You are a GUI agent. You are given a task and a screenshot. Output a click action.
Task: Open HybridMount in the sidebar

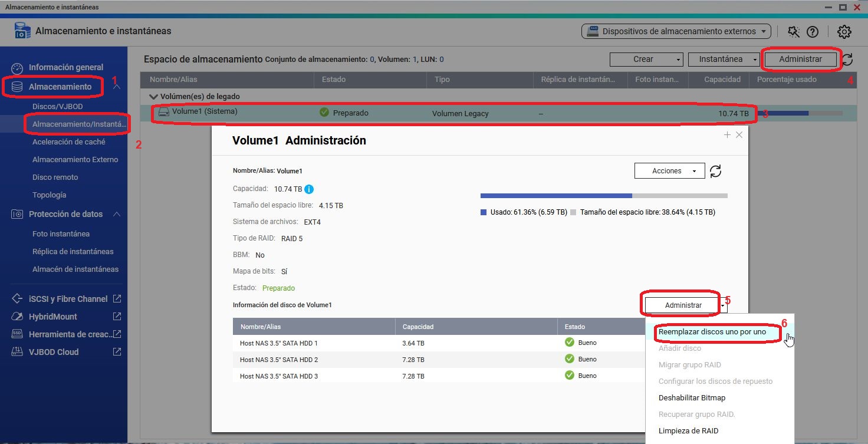[x=53, y=317]
